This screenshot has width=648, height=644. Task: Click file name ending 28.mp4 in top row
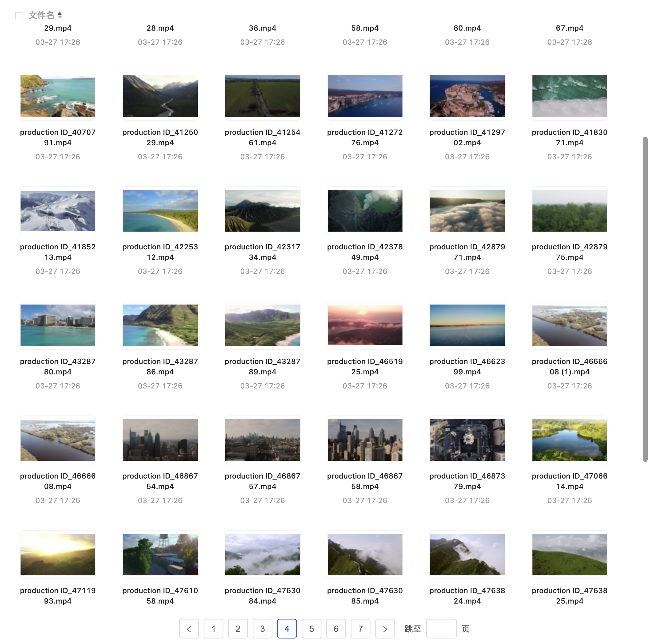coord(160,28)
